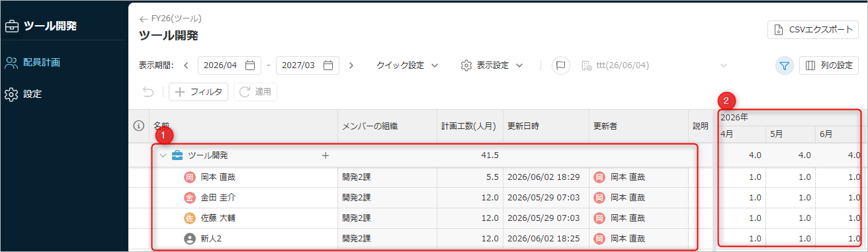Click update time 2026/06/02 18:25
The height and width of the screenshot is (252, 868).
[543, 238]
